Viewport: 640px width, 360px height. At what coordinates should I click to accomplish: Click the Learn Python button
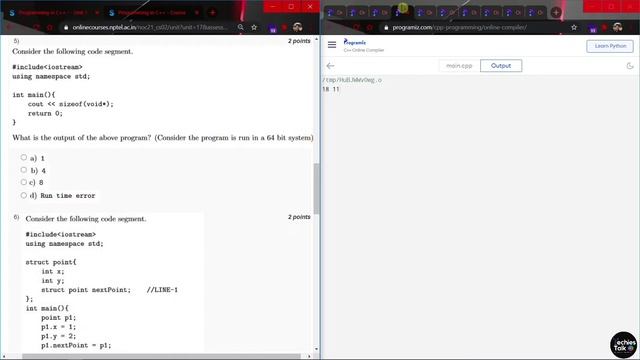coord(610,46)
